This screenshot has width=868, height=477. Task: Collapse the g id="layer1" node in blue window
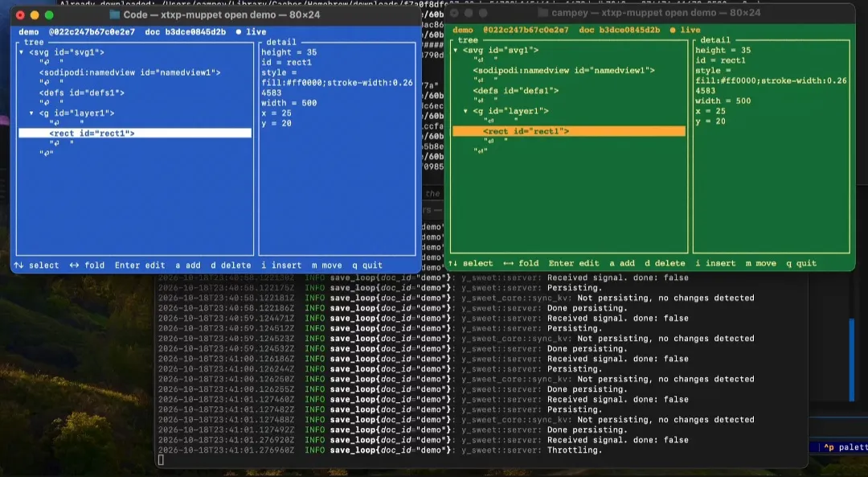click(31, 113)
